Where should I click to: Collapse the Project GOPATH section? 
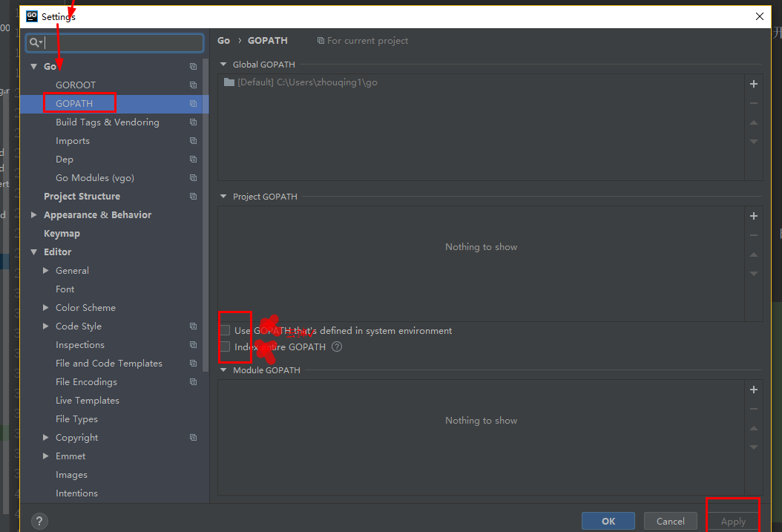coord(223,197)
